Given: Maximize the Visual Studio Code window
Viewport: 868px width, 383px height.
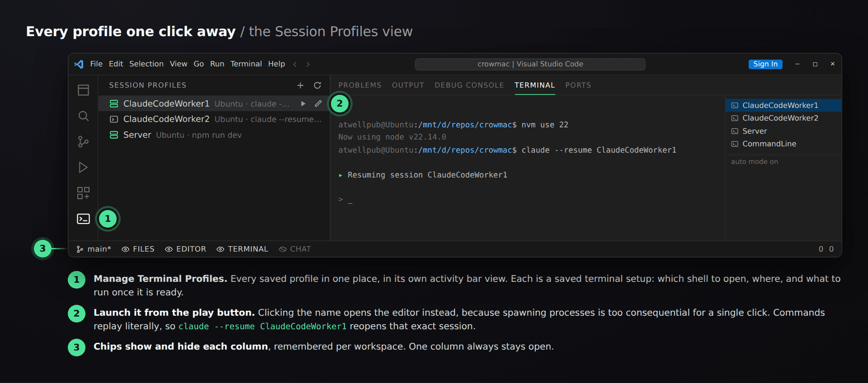Looking at the screenshot, I should coord(815,64).
